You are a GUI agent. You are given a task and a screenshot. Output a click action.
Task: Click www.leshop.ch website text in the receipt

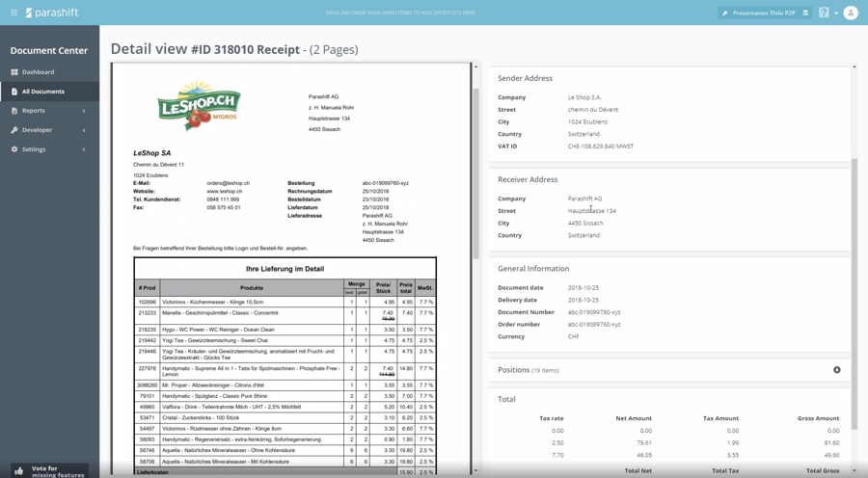pyautogui.click(x=224, y=192)
